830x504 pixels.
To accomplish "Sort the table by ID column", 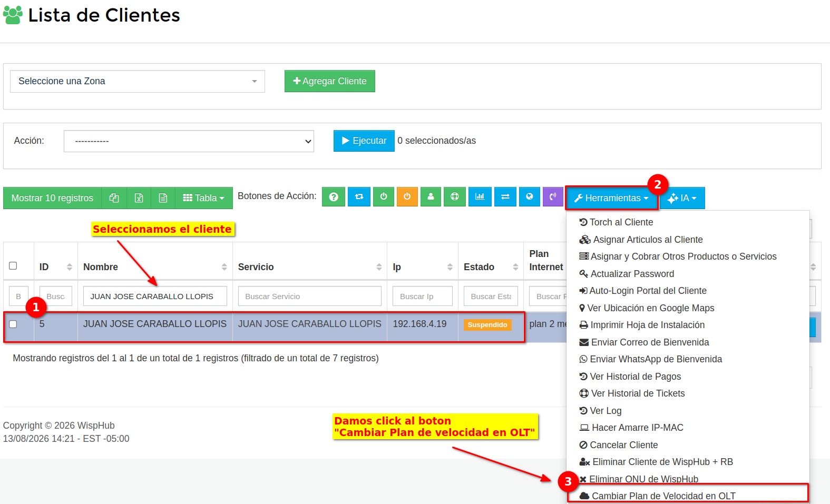I will coord(70,267).
